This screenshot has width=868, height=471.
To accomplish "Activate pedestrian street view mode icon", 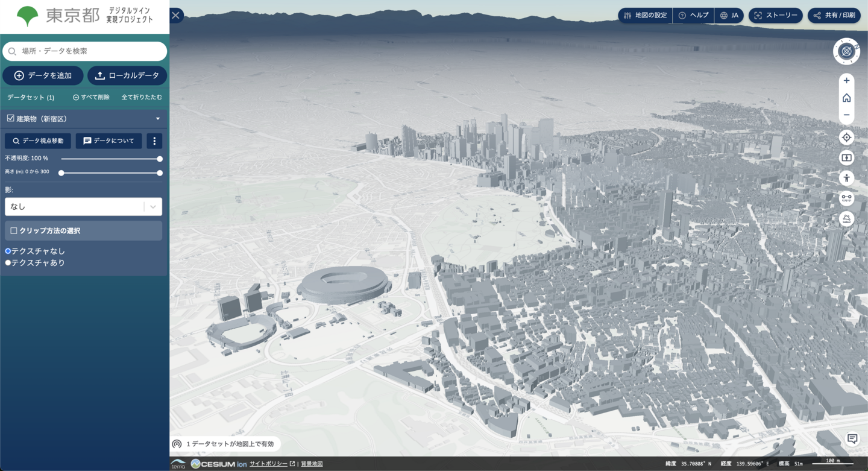I will [x=846, y=177].
